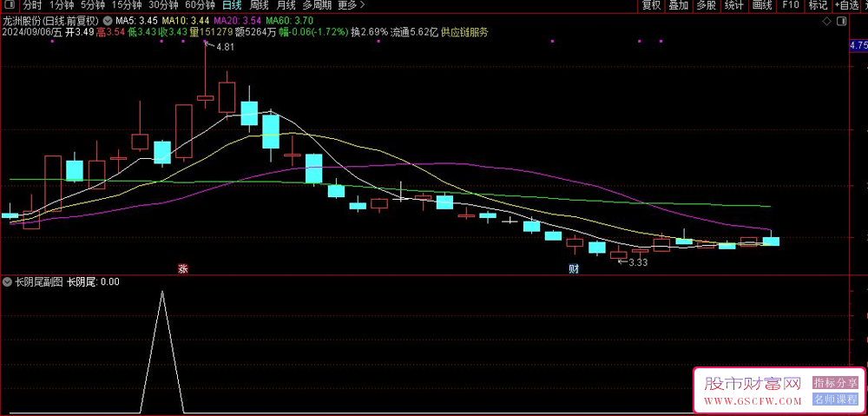Click the 标记 mark button
868x416 pixels.
click(x=818, y=5)
